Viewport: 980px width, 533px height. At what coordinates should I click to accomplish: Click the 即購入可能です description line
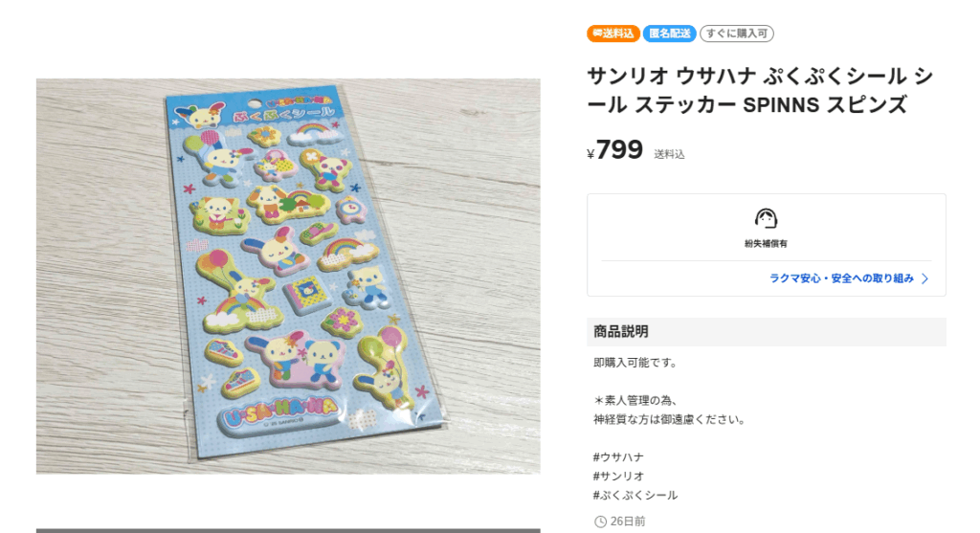(x=635, y=363)
